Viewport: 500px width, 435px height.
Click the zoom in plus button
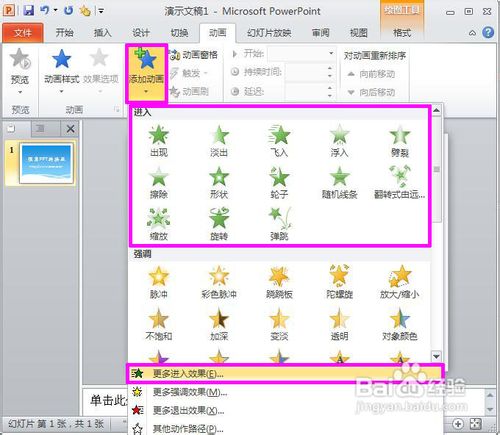[458, 424]
